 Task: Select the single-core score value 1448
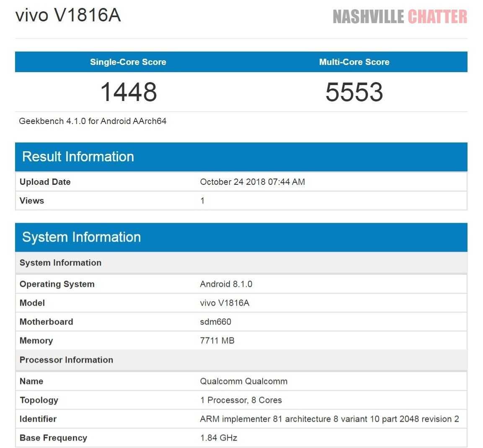(129, 92)
